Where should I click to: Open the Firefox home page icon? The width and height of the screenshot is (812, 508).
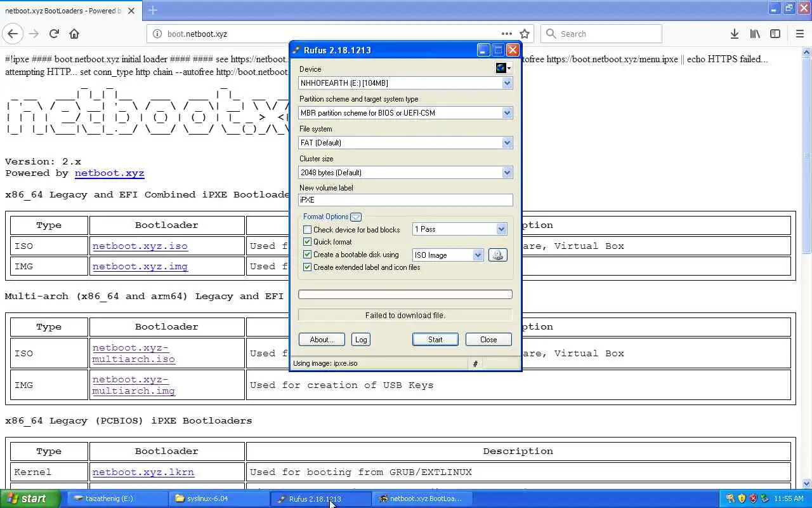coord(74,34)
